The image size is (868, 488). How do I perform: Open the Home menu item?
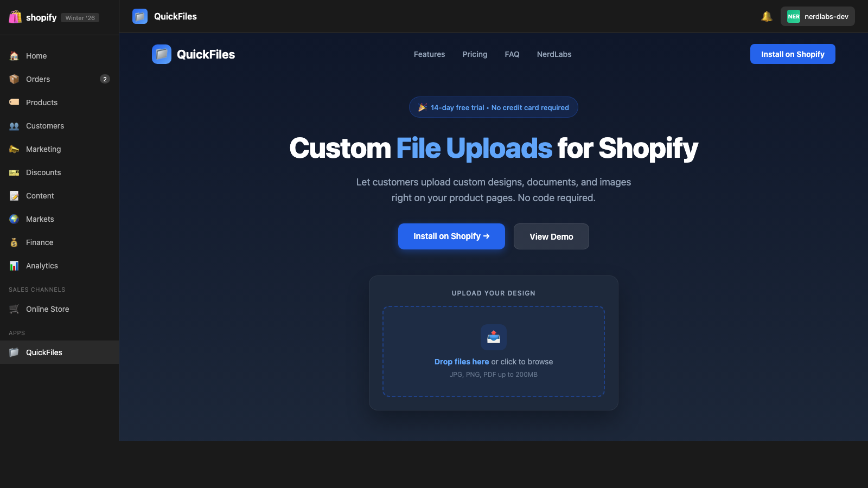(60, 56)
